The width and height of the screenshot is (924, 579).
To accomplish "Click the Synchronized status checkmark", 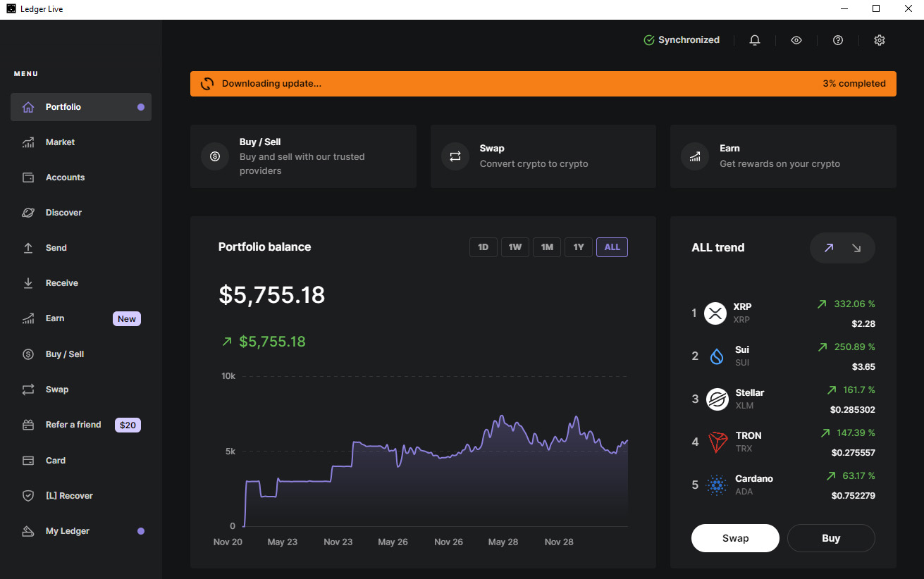I will (x=649, y=40).
